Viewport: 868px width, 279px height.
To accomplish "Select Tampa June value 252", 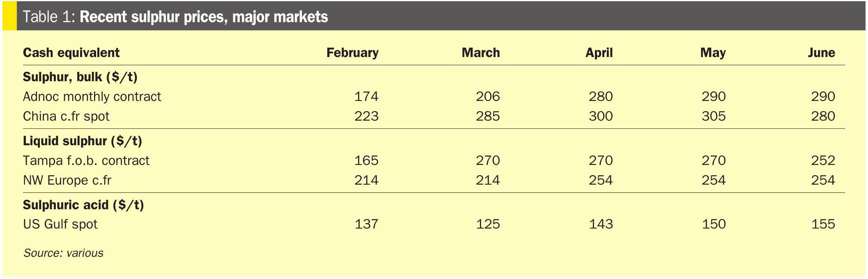I will (x=823, y=160).
